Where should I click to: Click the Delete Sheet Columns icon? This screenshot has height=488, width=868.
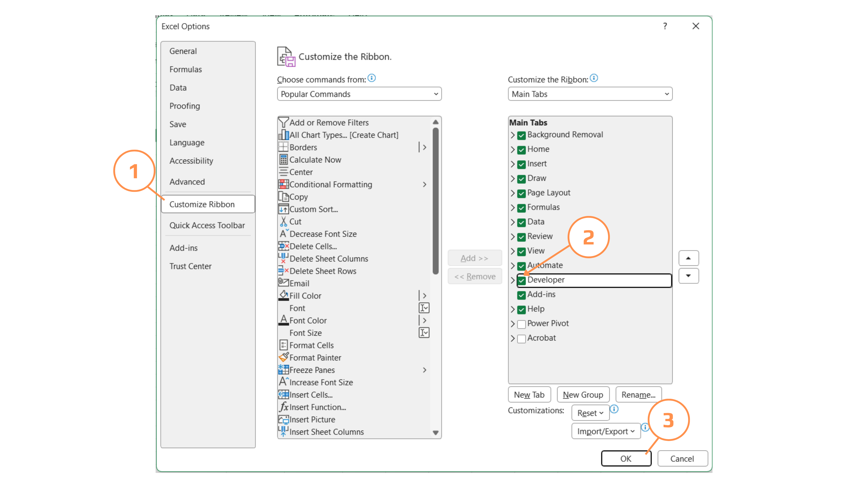click(283, 258)
